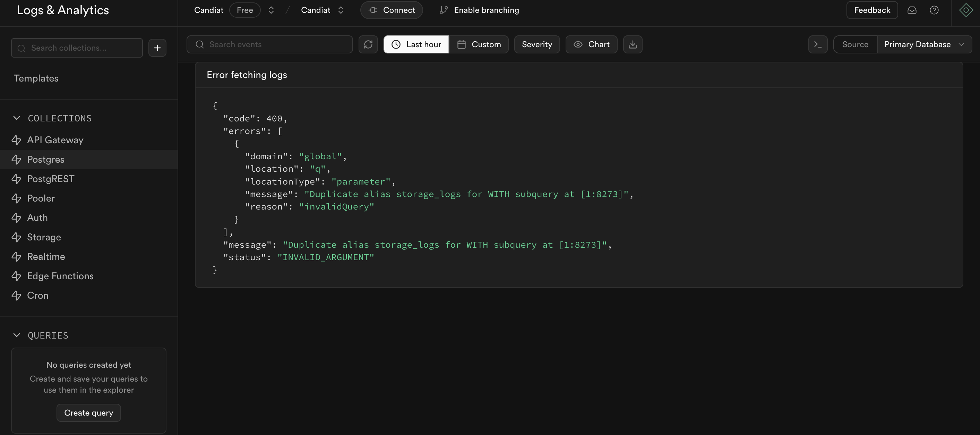980x435 pixels.
Task: Collapse the COLLECTIONS section
Action: [17, 118]
